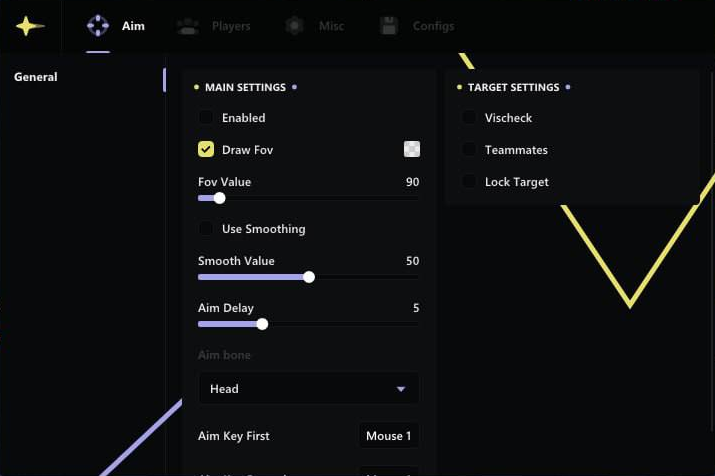Click the Players group icon
Viewport: 715px width, 476px height.
(187, 26)
